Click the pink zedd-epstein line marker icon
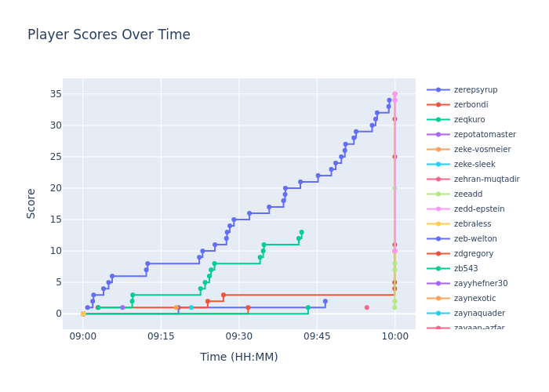 pos(438,209)
